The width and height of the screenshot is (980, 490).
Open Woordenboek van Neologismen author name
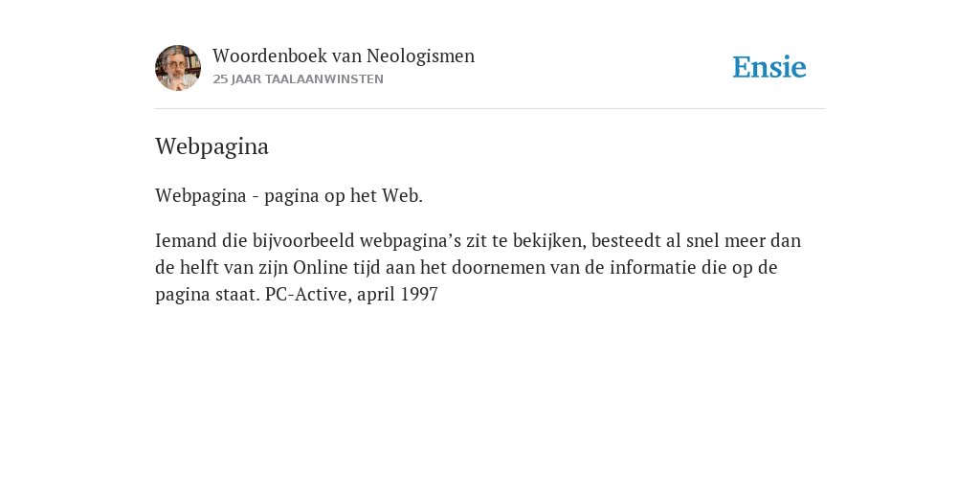pyautogui.click(x=344, y=56)
